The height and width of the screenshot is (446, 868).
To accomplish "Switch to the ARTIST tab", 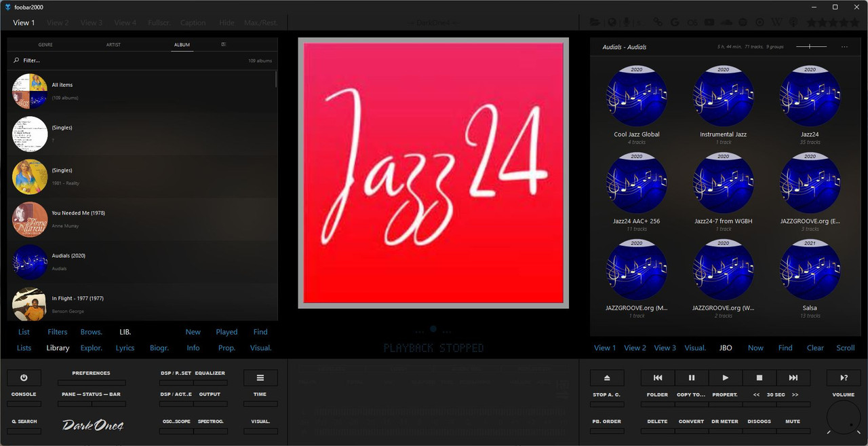I will [x=113, y=45].
